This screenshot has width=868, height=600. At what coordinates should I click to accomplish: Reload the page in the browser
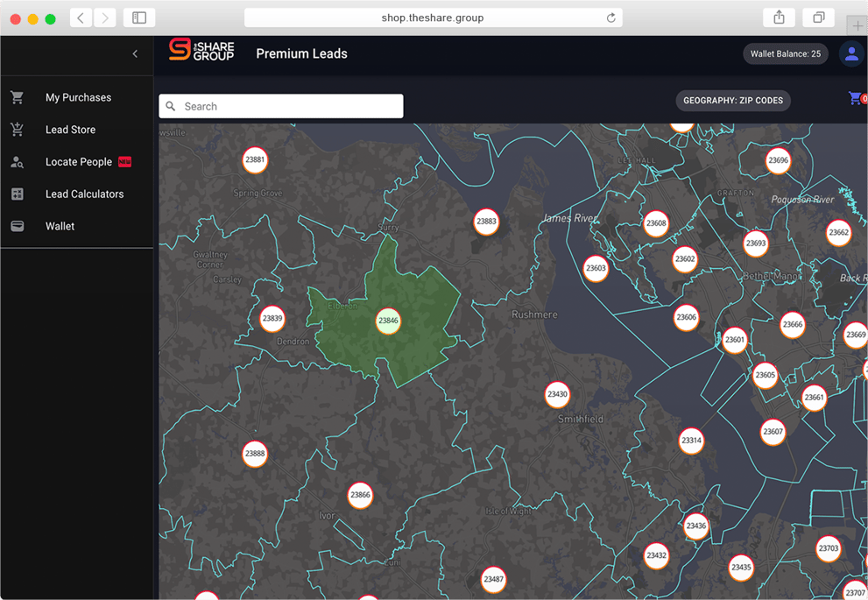point(610,18)
